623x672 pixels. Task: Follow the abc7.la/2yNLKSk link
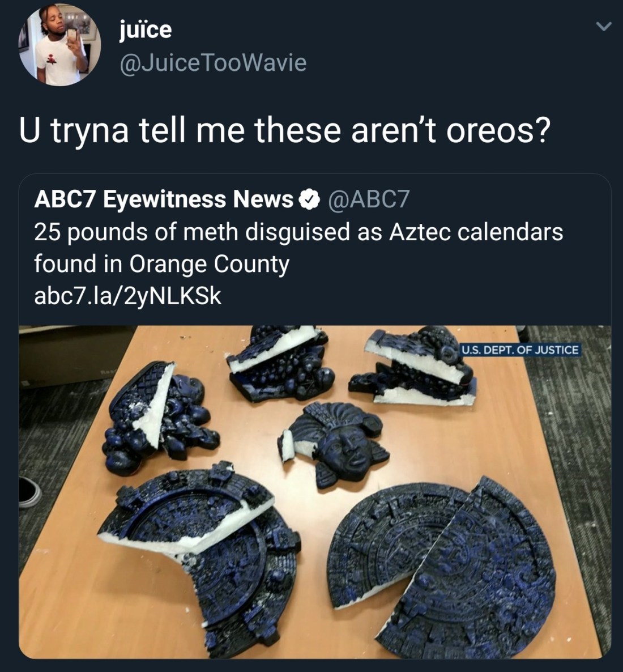pos(127,296)
